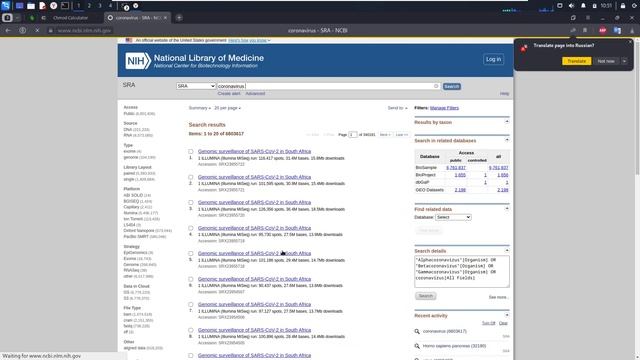Click the show desktop panel icon

(19, 6)
